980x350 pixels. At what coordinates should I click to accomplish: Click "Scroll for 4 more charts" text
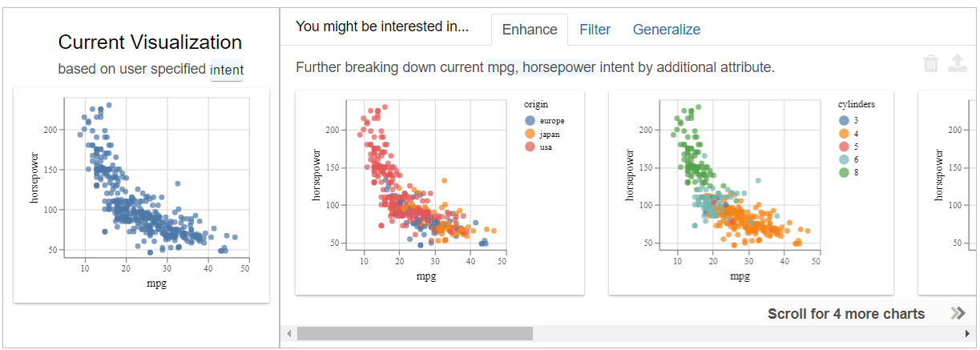pyautogui.click(x=845, y=314)
